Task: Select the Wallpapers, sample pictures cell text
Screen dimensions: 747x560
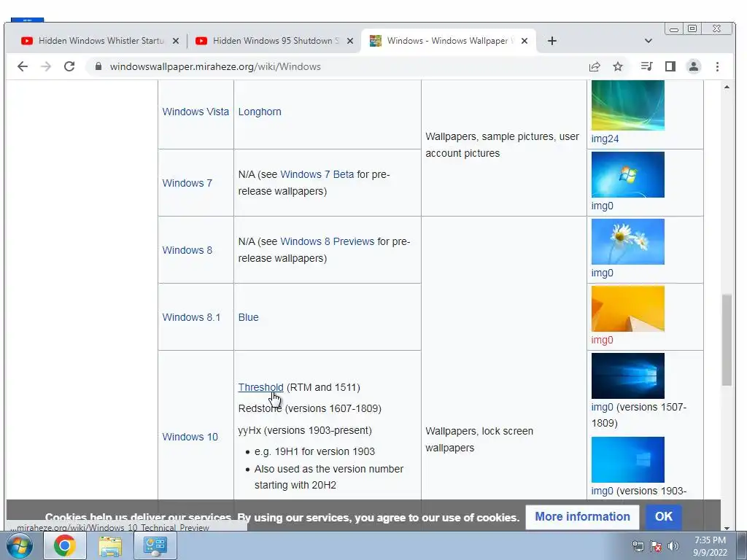Action: pyautogui.click(x=502, y=145)
